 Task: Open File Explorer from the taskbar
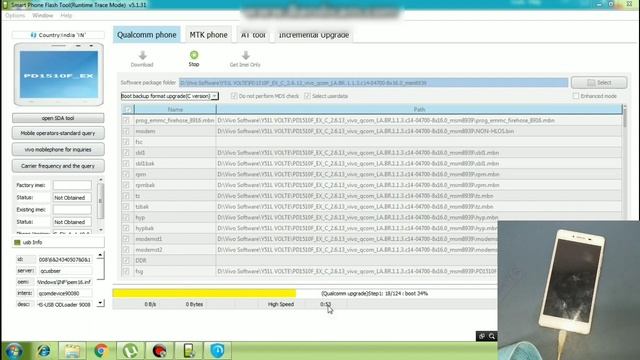click(x=72, y=351)
